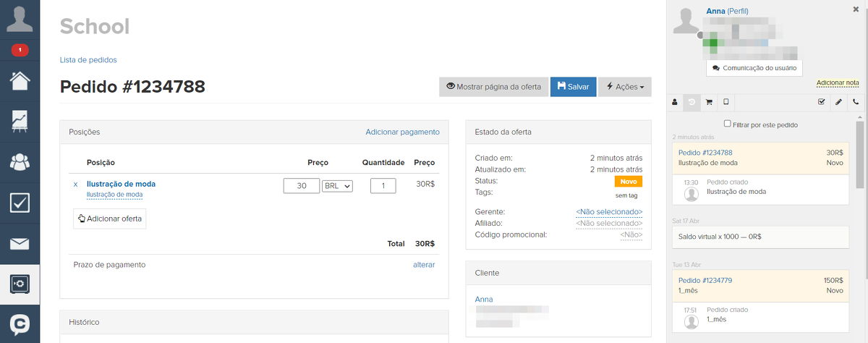Open the training chart board icon

pyautogui.click(x=20, y=121)
